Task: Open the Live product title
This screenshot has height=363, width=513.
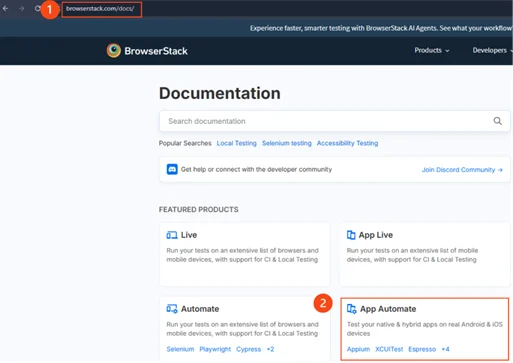Action: coord(189,235)
